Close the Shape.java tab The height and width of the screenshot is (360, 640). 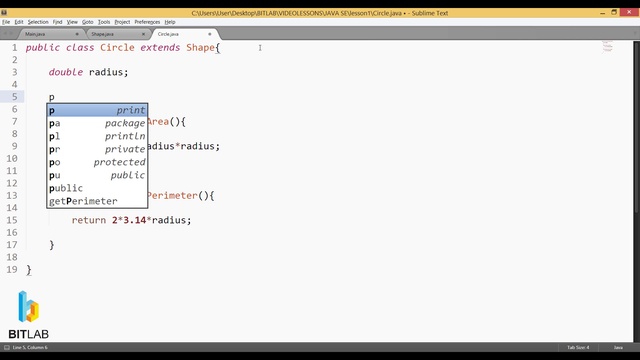point(143,34)
